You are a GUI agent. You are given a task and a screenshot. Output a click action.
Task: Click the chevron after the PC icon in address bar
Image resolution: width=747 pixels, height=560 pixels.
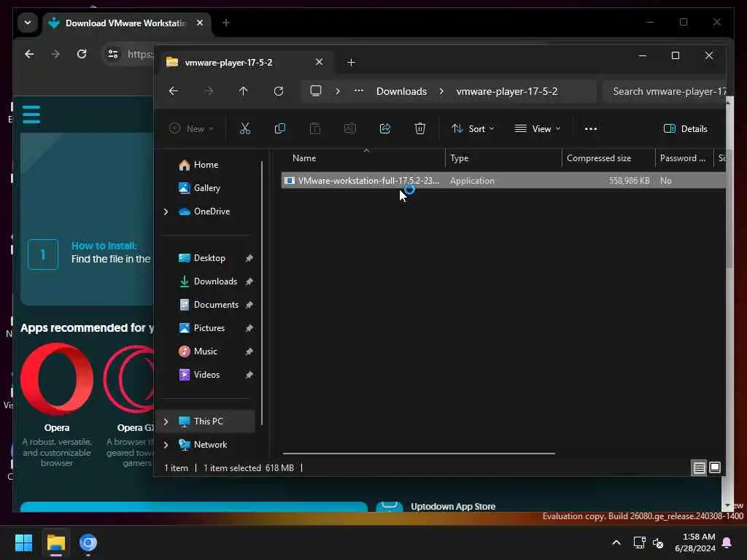pos(338,91)
